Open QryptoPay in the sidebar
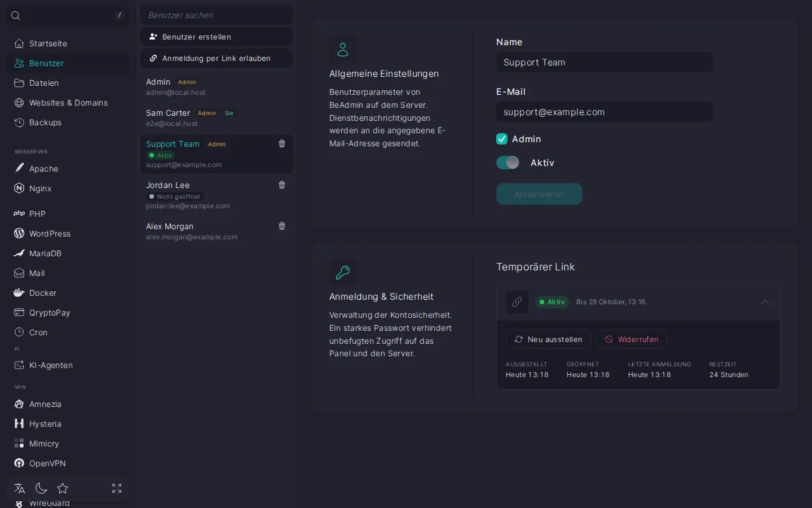The width and height of the screenshot is (812, 508). 68,313
